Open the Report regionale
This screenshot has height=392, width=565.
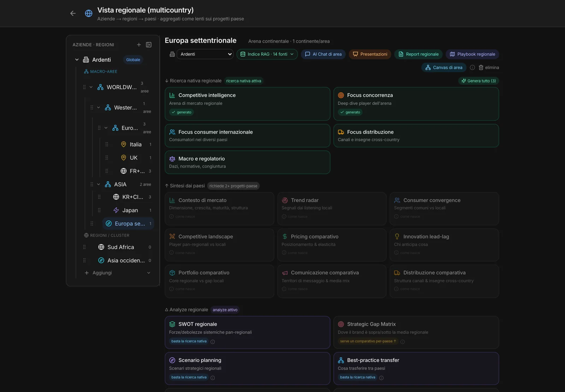pos(418,54)
